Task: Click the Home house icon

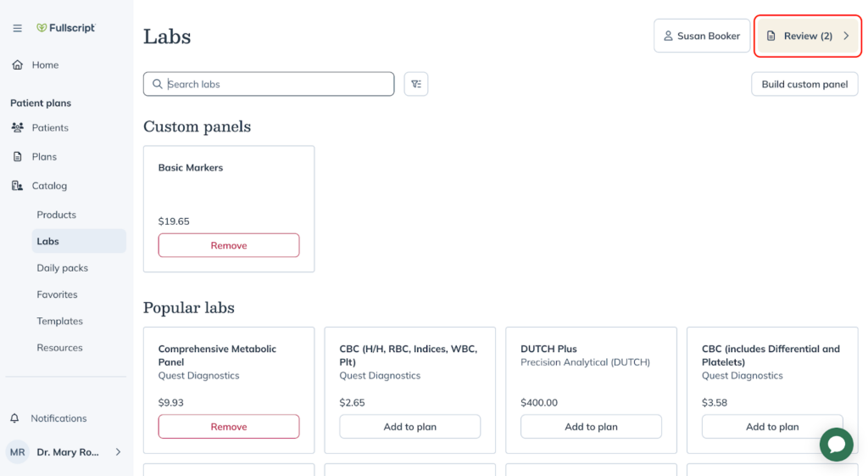Action: (x=18, y=64)
